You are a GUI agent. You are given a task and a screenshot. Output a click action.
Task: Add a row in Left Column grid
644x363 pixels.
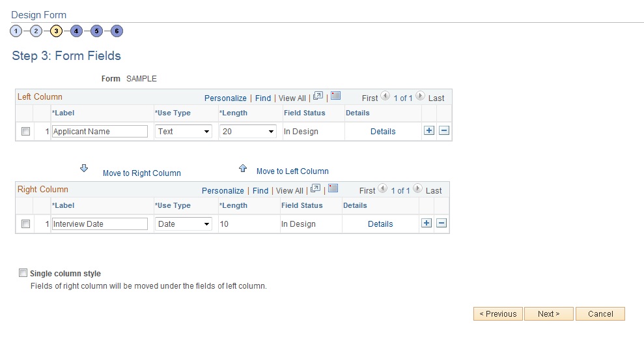point(429,131)
